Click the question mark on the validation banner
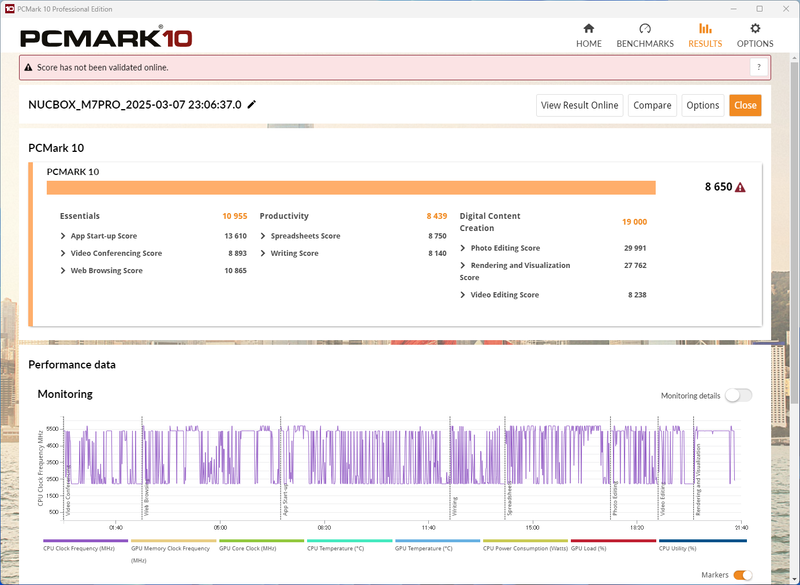Viewport: 800px width, 585px height. [758, 64]
